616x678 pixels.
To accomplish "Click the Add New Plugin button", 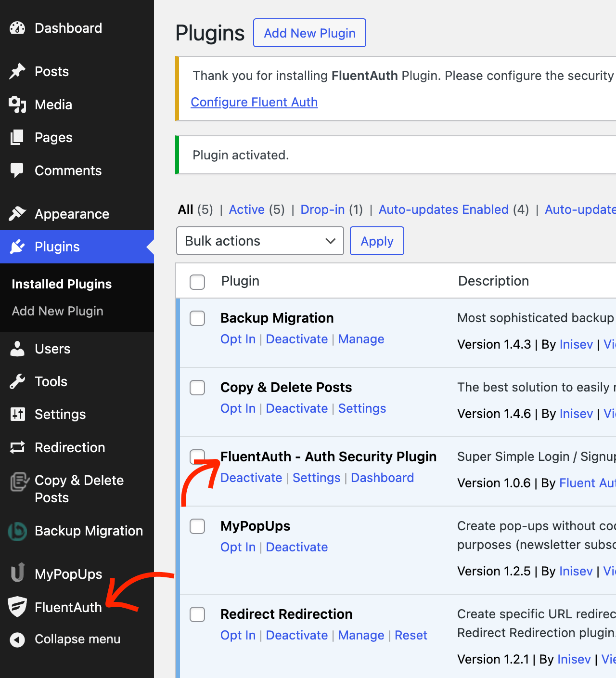I will [309, 33].
